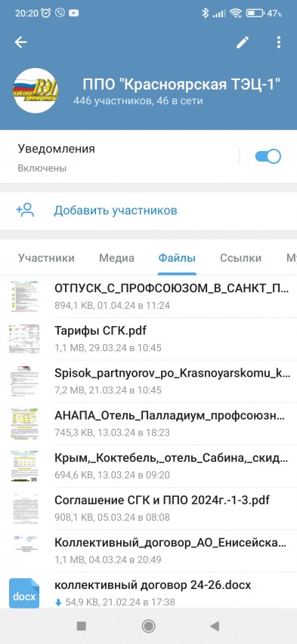Tap the alarm clock status icon

point(46,13)
